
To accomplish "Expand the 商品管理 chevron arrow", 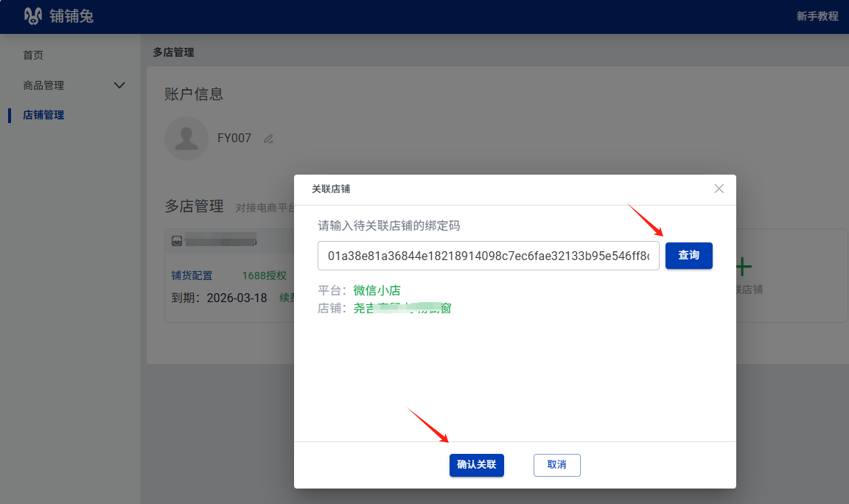I will coord(119,85).
